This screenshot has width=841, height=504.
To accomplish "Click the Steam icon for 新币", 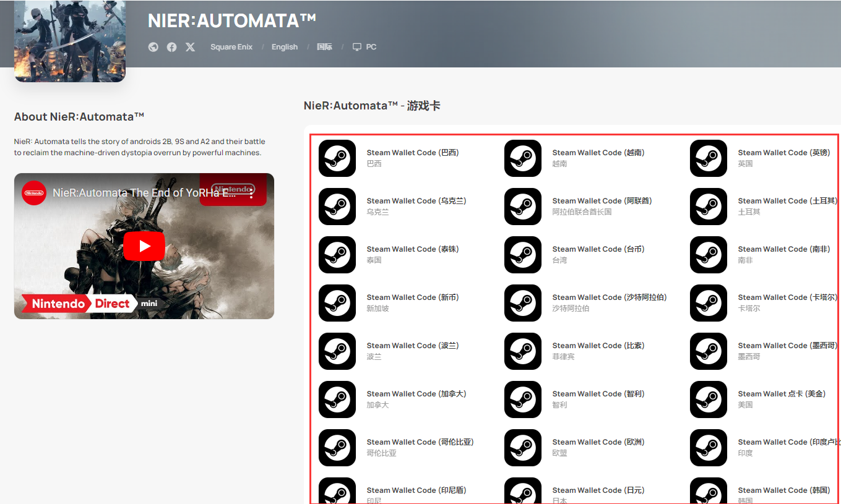I will tap(337, 303).
